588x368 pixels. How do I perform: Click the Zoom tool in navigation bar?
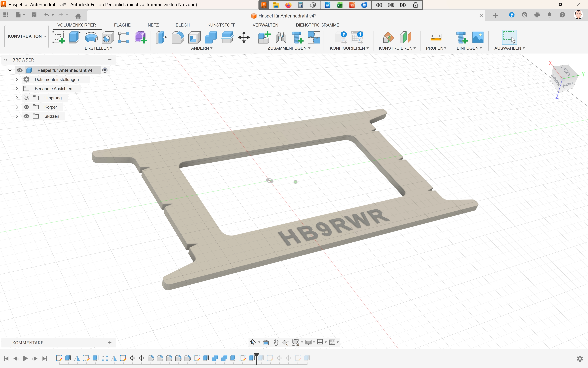point(285,342)
